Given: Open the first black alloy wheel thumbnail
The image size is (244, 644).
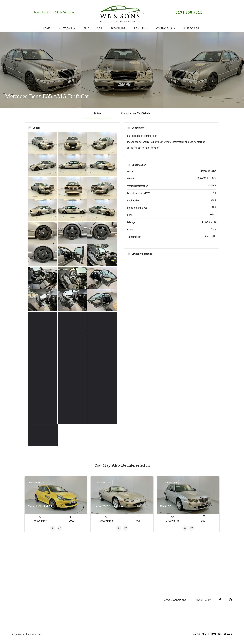Looking at the screenshot, I should (43, 233).
